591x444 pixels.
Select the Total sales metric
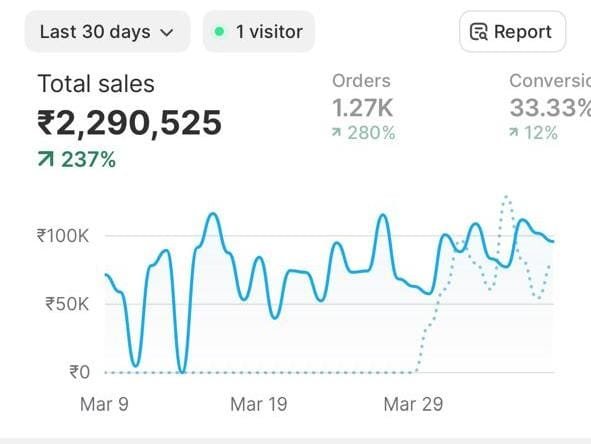(96, 84)
